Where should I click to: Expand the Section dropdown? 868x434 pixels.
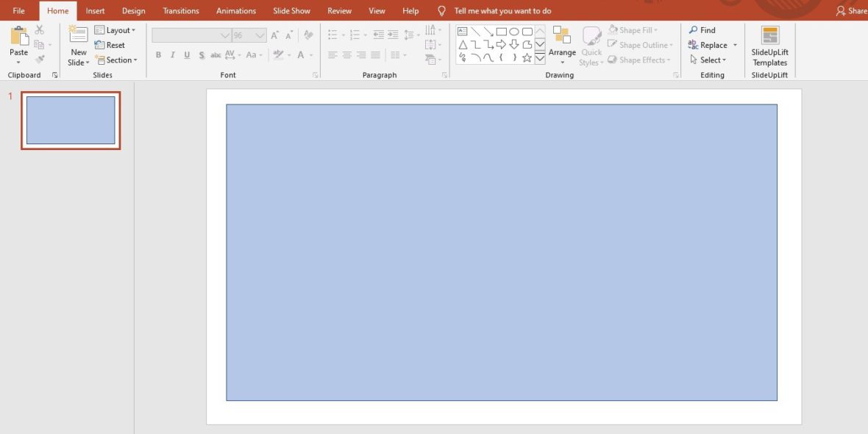coord(118,60)
